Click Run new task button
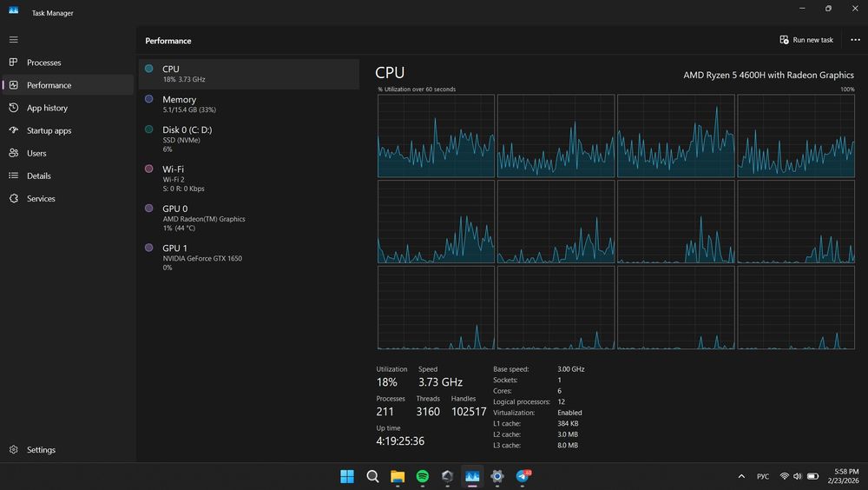Image resolution: width=868 pixels, height=490 pixels. point(806,40)
